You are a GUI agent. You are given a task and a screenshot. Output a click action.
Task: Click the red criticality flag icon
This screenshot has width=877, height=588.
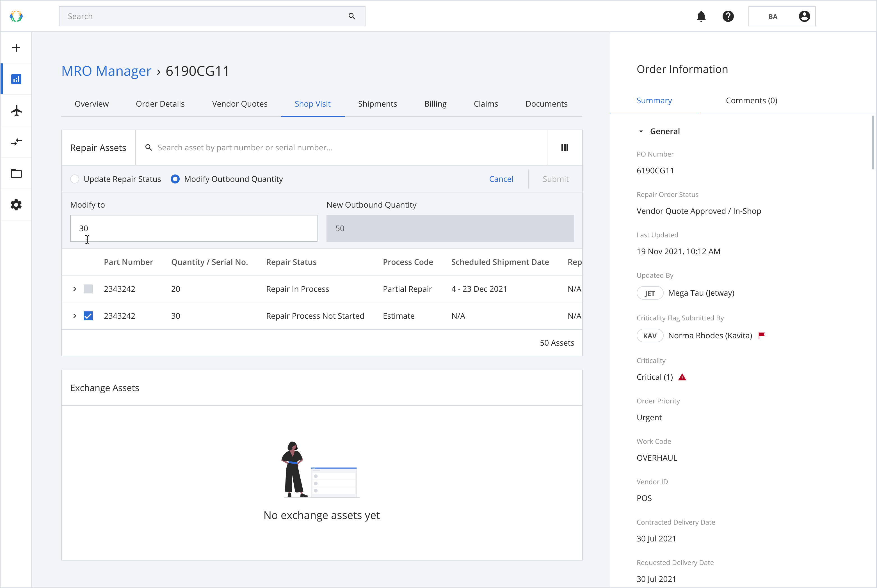[x=761, y=335]
